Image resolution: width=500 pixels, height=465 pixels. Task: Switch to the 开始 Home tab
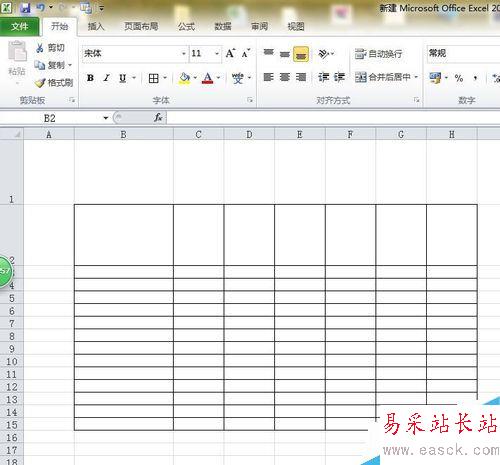[x=60, y=26]
